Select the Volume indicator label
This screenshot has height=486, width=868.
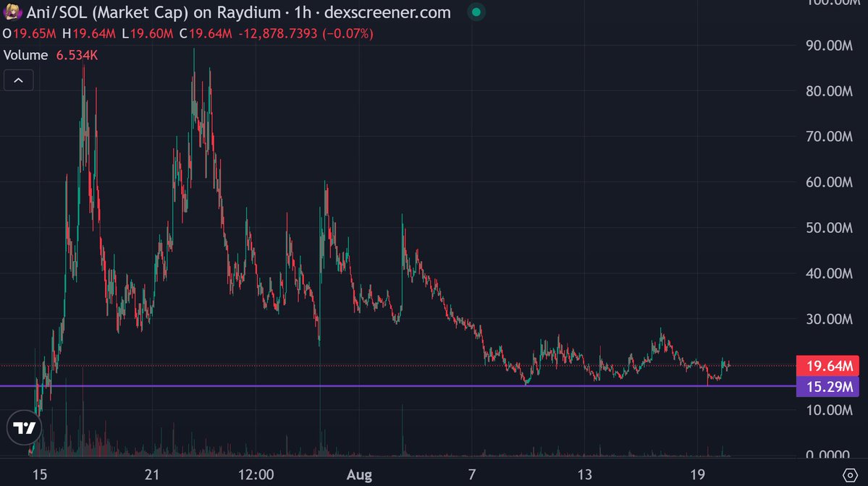(x=25, y=55)
